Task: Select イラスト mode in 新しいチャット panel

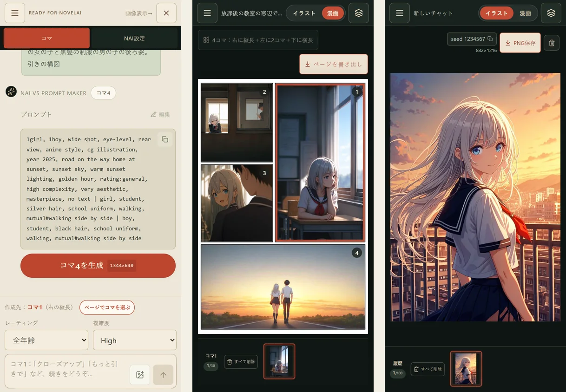Action: pos(497,13)
